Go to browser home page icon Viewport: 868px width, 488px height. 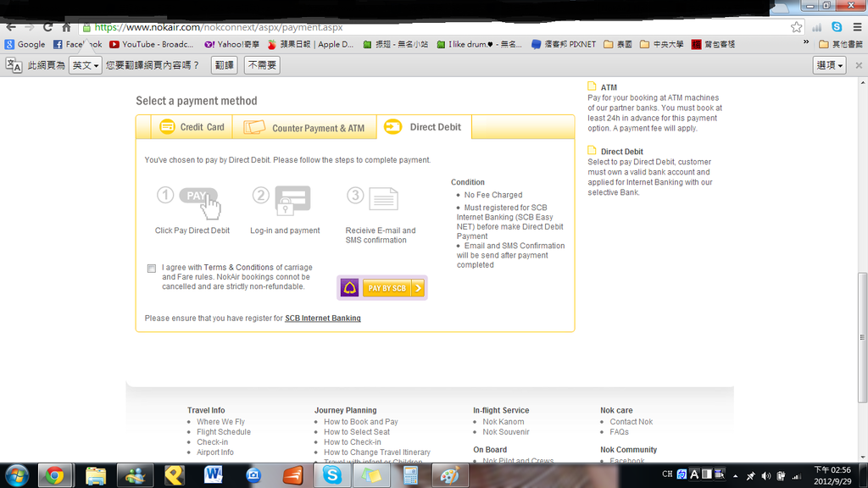point(66,27)
